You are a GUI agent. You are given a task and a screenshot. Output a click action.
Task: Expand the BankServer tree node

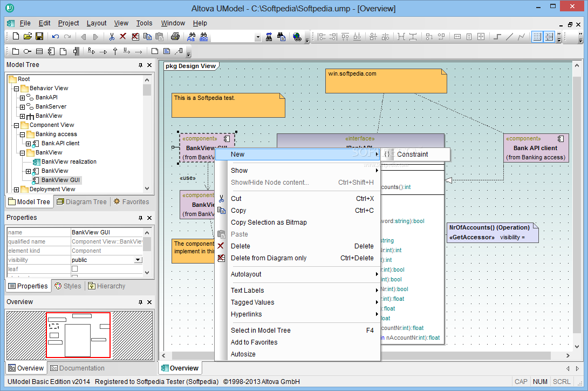click(23, 107)
